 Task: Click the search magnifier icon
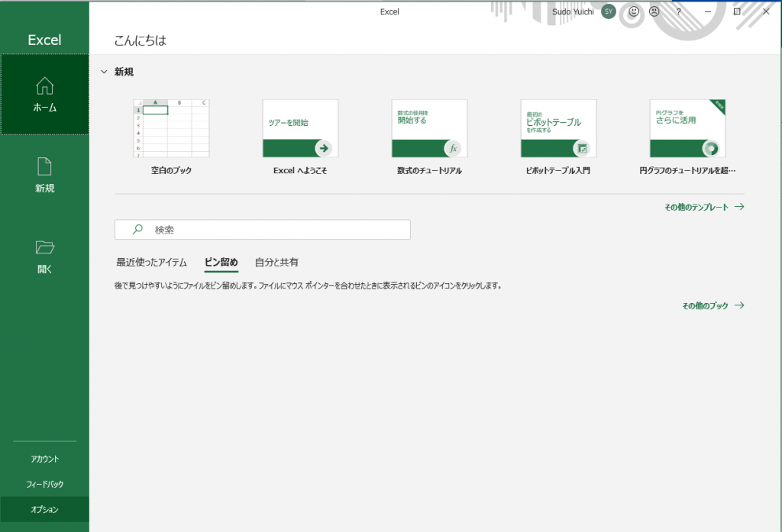(138, 229)
